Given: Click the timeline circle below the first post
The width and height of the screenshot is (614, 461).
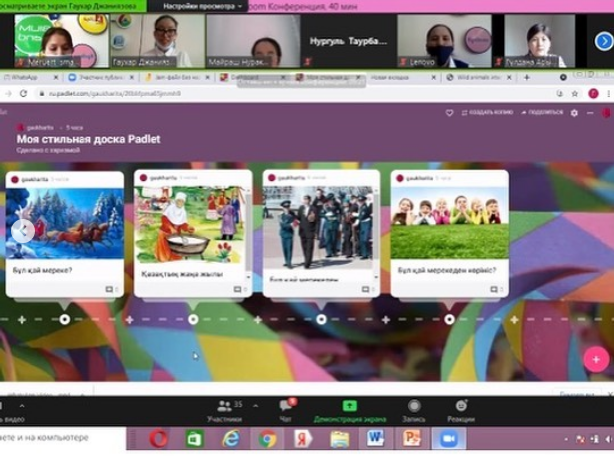Looking at the screenshot, I should point(65,320).
